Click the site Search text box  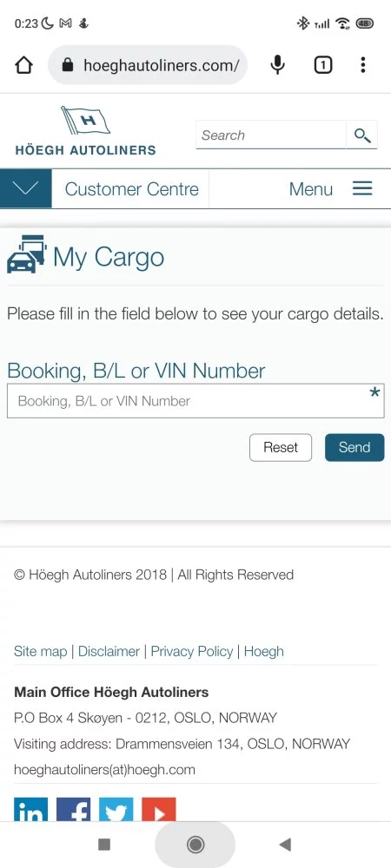(x=271, y=135)
